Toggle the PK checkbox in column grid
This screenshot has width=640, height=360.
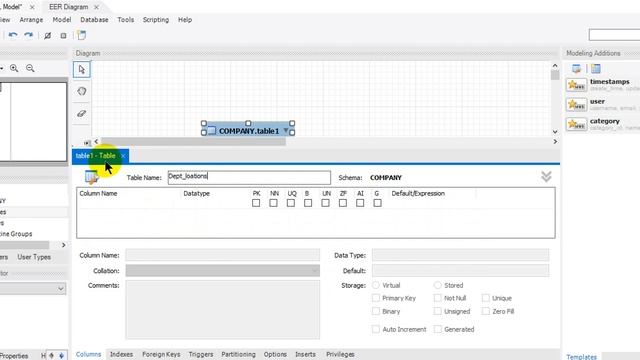256,203
